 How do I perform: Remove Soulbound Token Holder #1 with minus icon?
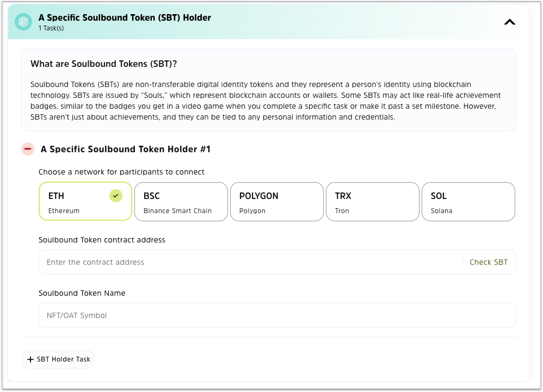click(28, 149)
